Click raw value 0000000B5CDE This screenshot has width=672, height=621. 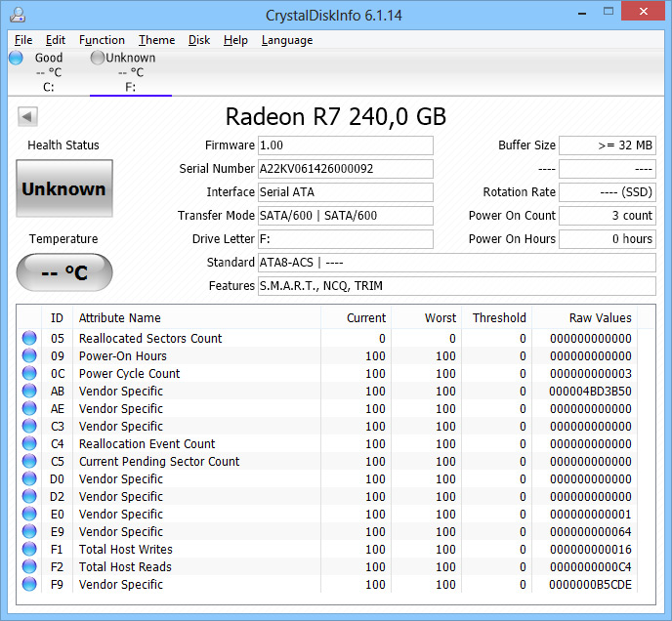pos(590,584)
